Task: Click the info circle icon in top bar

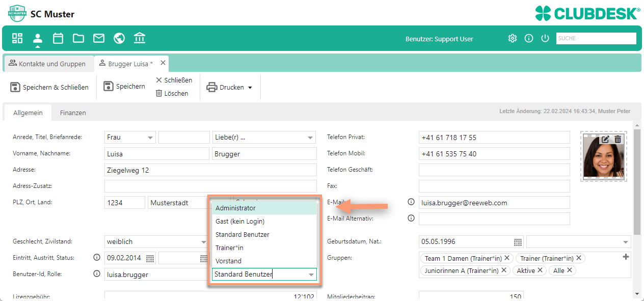Action: click(x=529, y=38)
